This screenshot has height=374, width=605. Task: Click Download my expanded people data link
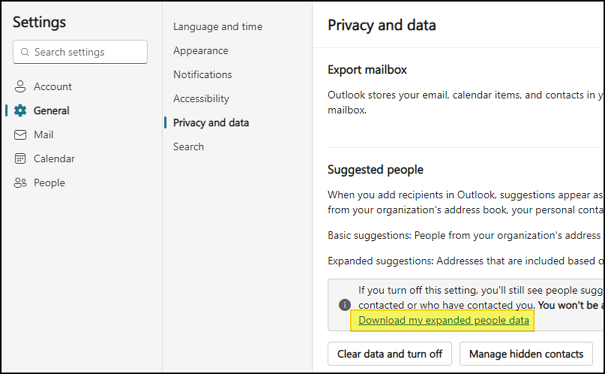point(444,320)
